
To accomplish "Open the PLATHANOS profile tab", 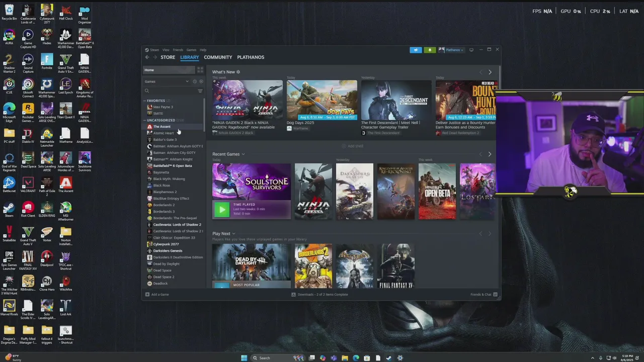I will tap(251, 57).
